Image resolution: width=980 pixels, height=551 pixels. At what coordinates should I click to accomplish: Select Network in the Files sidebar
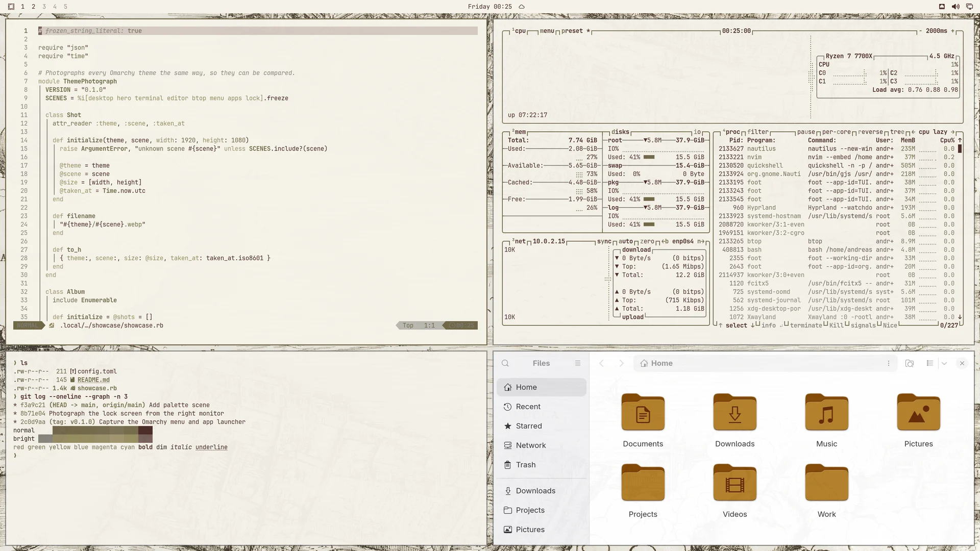pos(541,445)
